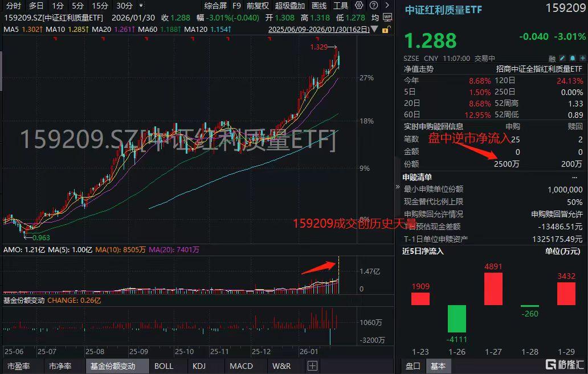Image resolution: width=588 pixels, height=374 pixels.
Task: Click the 1-28 net outflow bar -260
Action: [530, 306]
